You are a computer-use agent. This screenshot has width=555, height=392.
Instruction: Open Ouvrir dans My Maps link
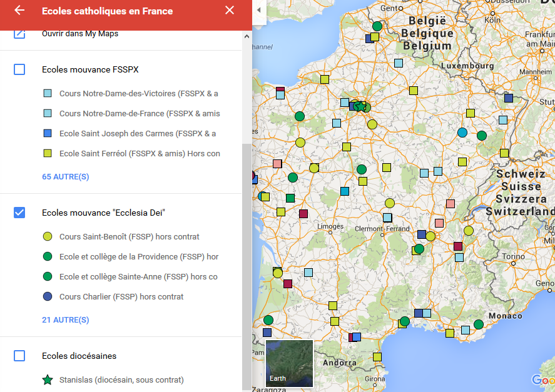[x=80, y=33]
